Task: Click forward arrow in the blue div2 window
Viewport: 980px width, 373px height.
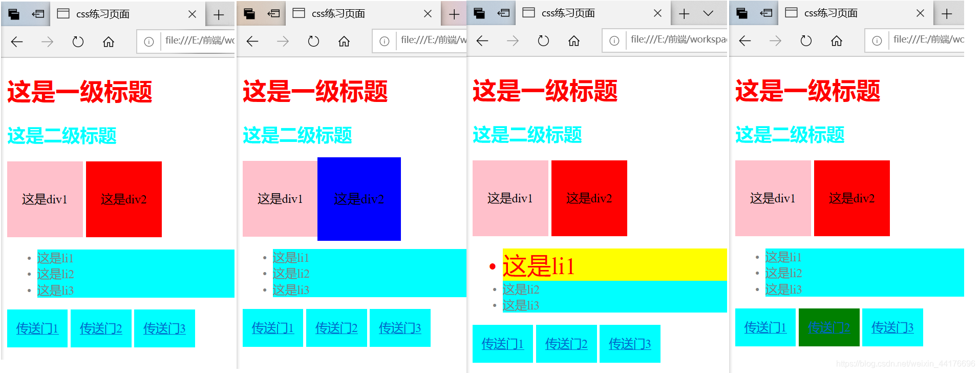Action: 283,42
